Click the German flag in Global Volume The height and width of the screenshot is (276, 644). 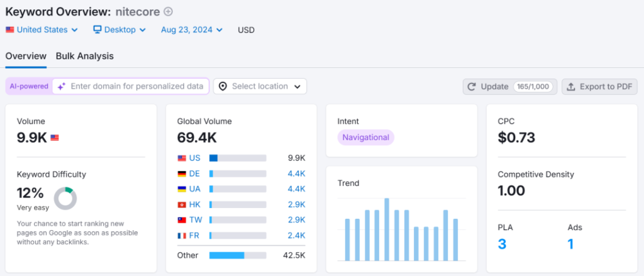pyautogui.click(x=182, y=174)
